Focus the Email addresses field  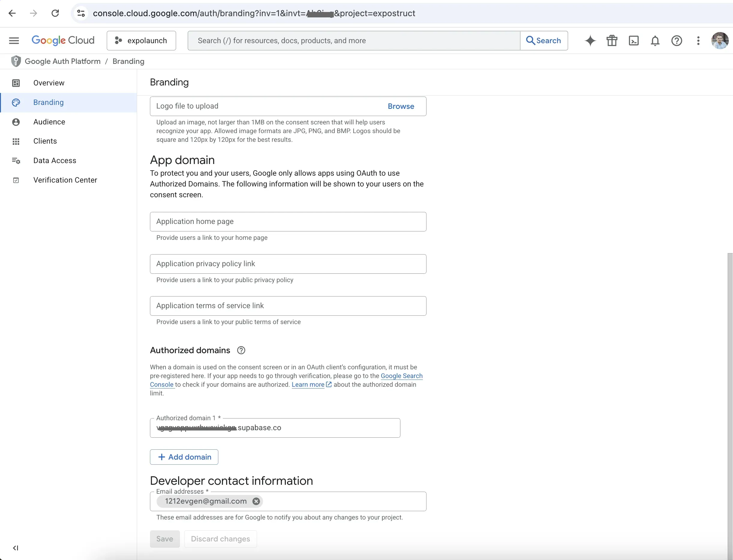point(288,501)
